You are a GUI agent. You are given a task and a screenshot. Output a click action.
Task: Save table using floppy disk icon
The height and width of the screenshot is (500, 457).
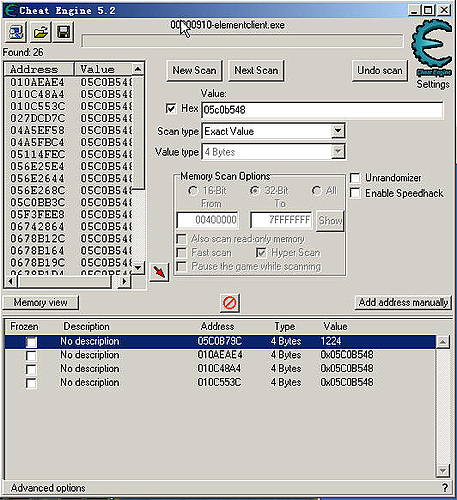coord(63,32)
